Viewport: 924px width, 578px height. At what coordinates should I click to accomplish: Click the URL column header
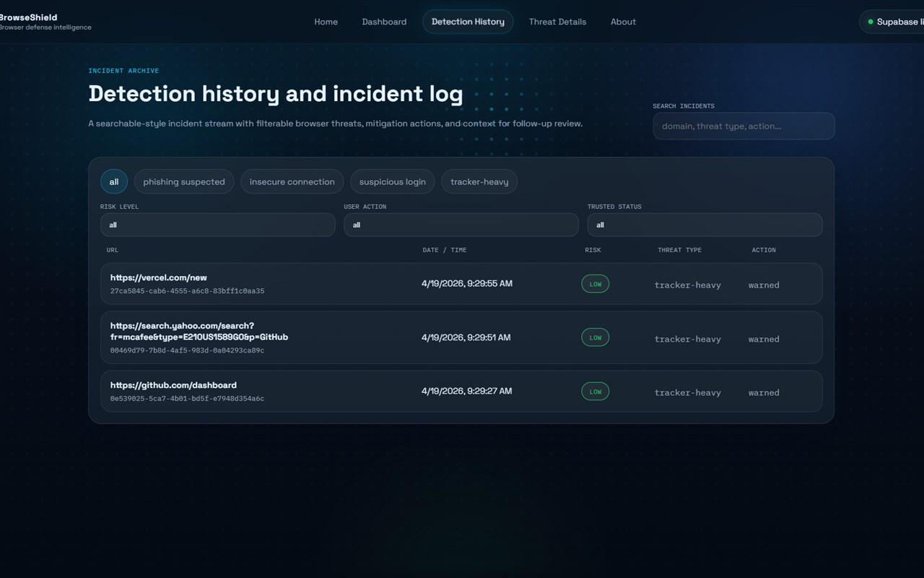pos(113,250)
